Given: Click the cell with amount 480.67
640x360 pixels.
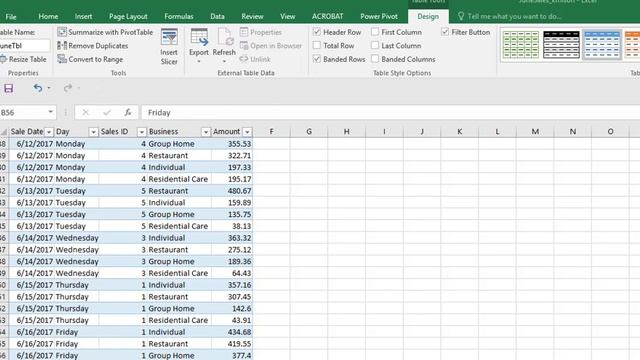Looking at the screenshot, I should tap(232, 191).
